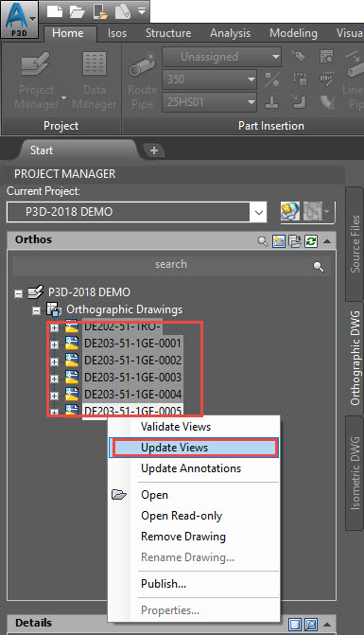The height and width of the screenshot is (635, 364).
Task: Click the Orthos header magnifier icon
Action: pos(263,241)
